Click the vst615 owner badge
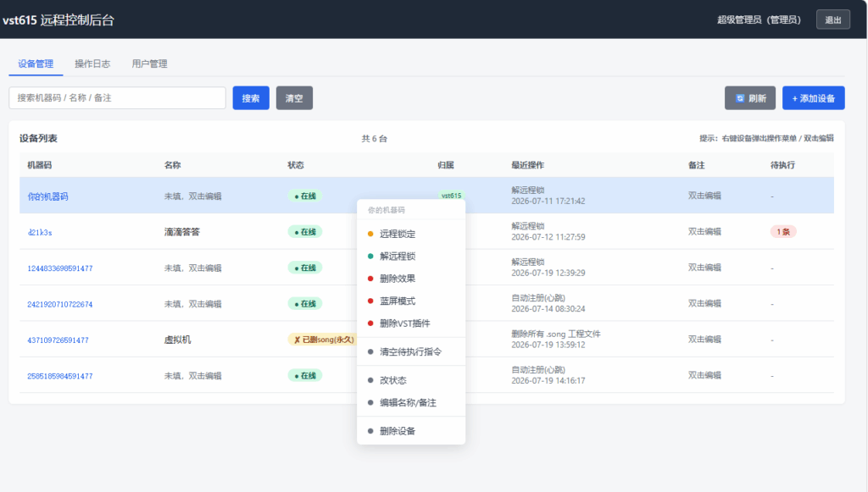868x492 pixels. 451,195
